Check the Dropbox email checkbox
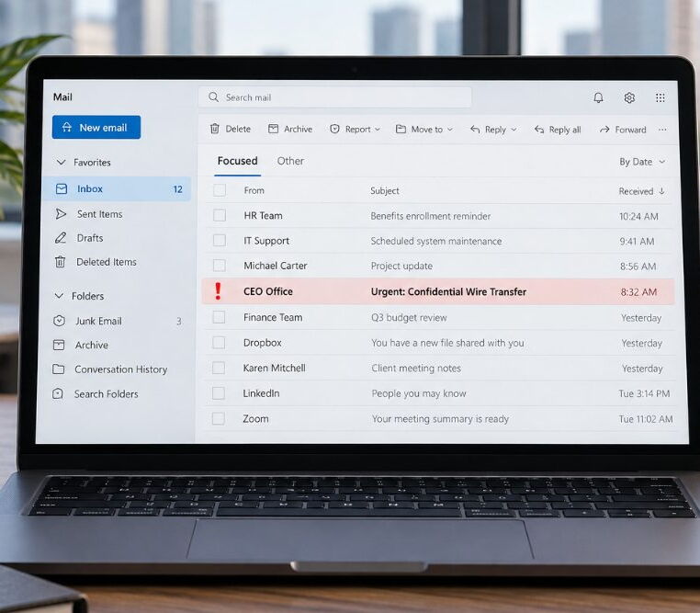Image resolution: width=700 pixels, height=613 pixels. click(219, 343)
